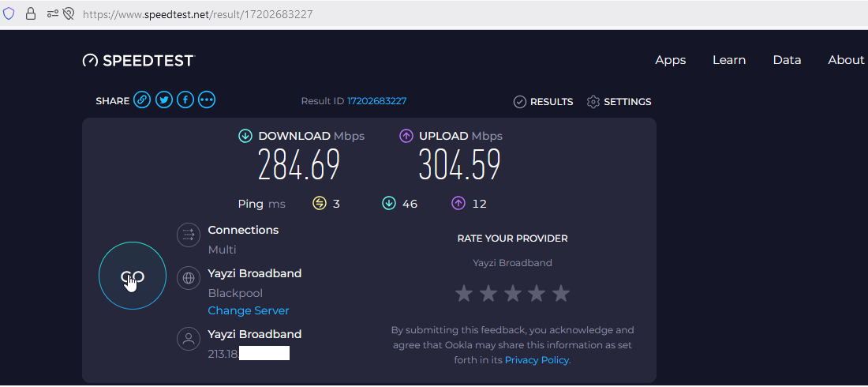The height and width of the screenshot is (387, 868).
Task: Click the 284.69 download value
Action: (x=299, y=165)
